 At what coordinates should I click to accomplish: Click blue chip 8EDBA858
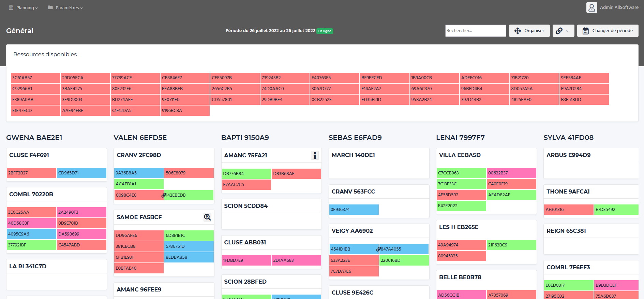[189, 257]
